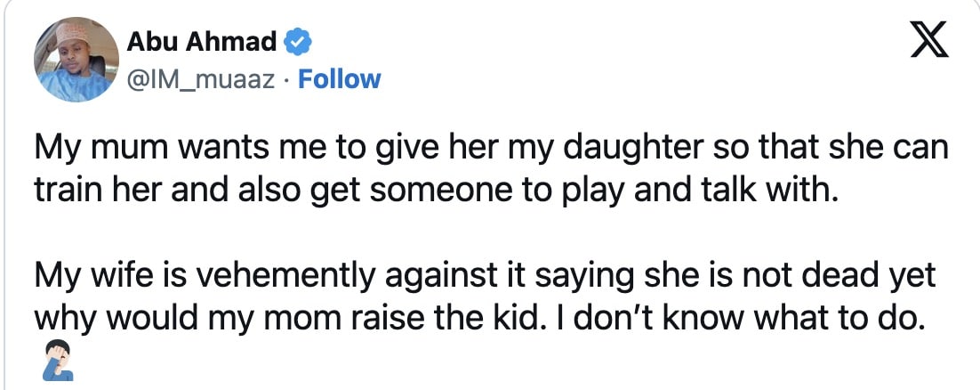Screen dimensions: 980x390
Task: Click the Abu Ahmad display name
Action: tap(205, 41)
